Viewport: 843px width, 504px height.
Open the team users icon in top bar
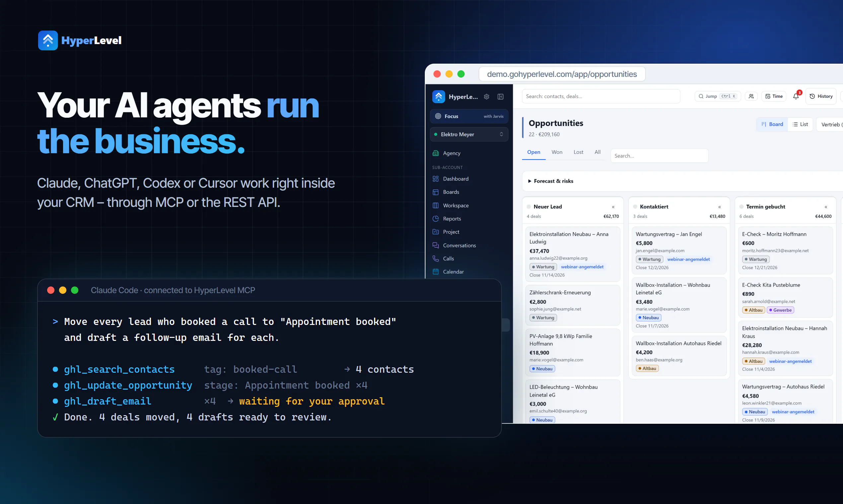click(x=751, y=96)
